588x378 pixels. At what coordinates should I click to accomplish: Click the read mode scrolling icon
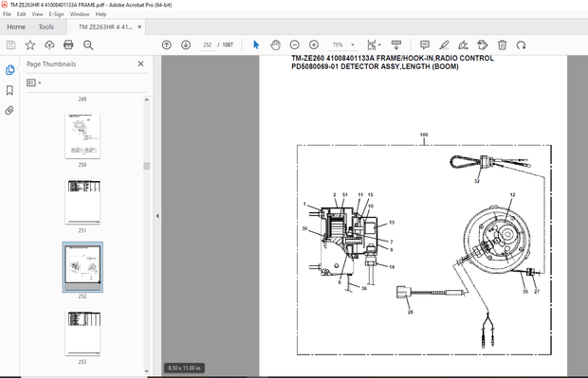[x=396, y=45]
